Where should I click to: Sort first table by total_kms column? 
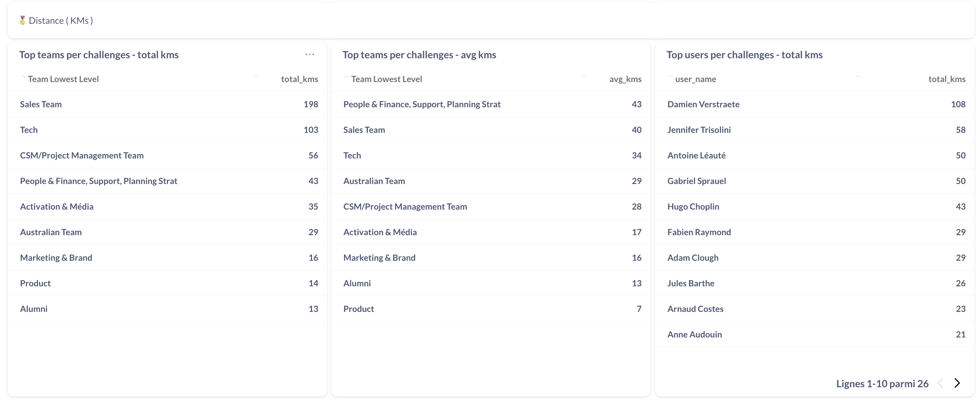pos(299,79)
